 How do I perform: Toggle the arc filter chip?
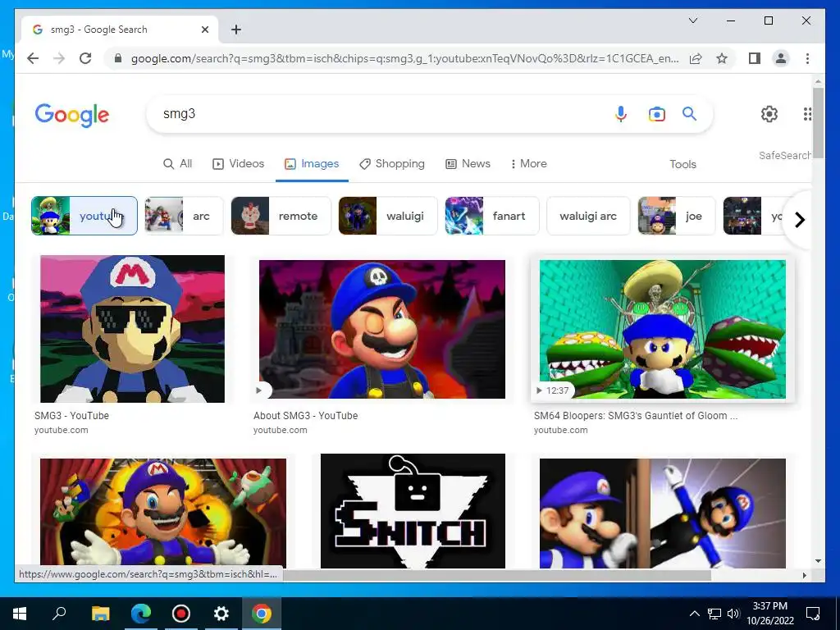click(183, 216)
